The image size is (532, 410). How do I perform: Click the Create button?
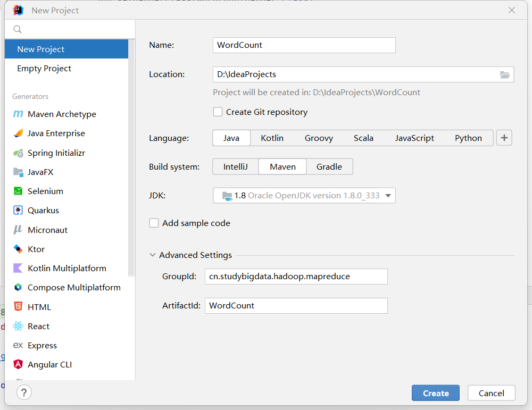[436, 393]
